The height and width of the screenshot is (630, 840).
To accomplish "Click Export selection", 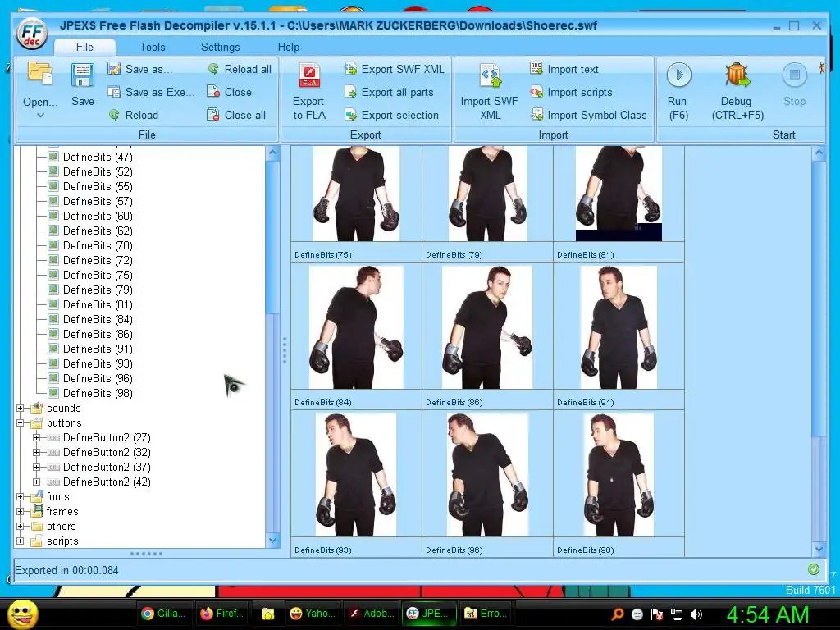I will [391, 115].
